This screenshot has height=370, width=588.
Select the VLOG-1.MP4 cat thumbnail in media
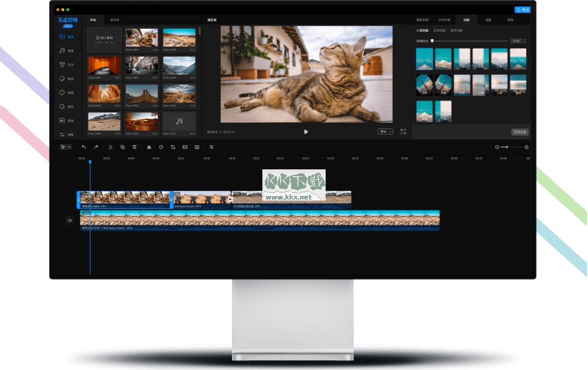pyautogui.click(x=142, y=38)
